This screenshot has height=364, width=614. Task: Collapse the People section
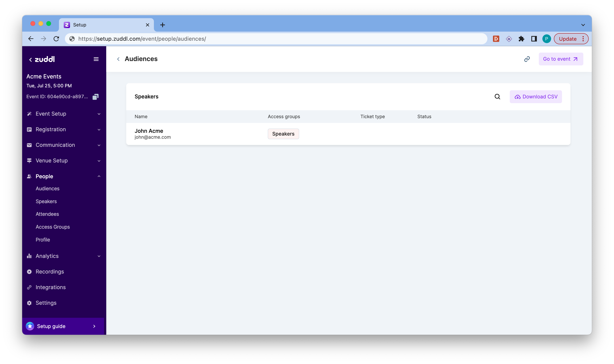pos(99,176)
